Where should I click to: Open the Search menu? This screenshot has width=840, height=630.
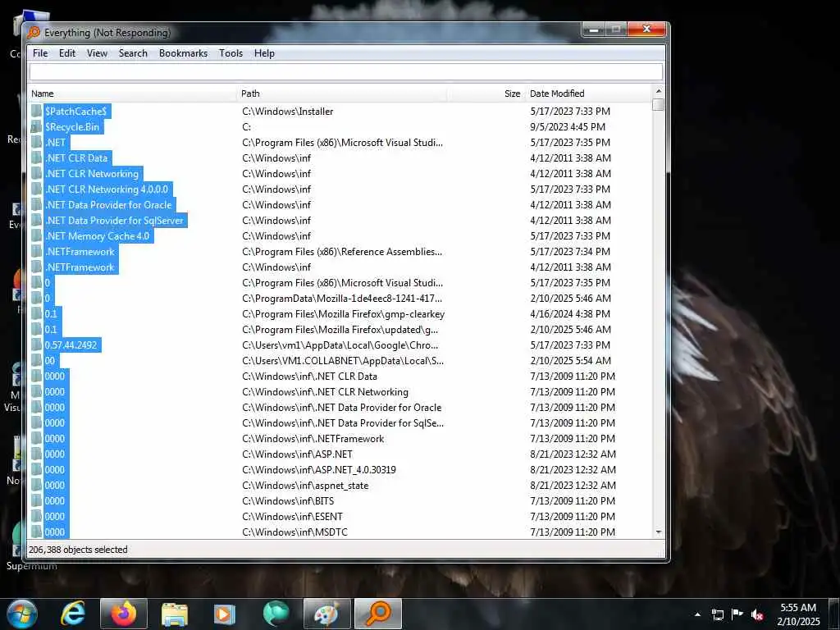click(133, 53)
